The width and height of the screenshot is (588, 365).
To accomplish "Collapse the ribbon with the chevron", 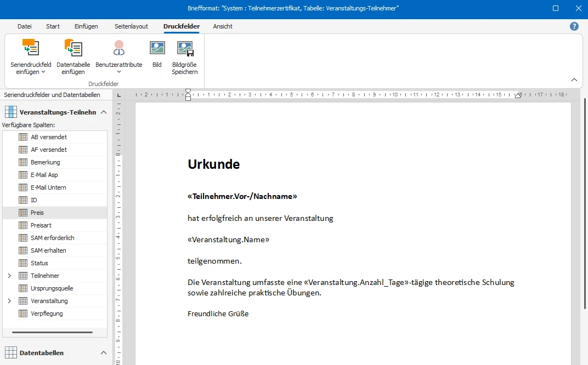I will coord(574,80).
